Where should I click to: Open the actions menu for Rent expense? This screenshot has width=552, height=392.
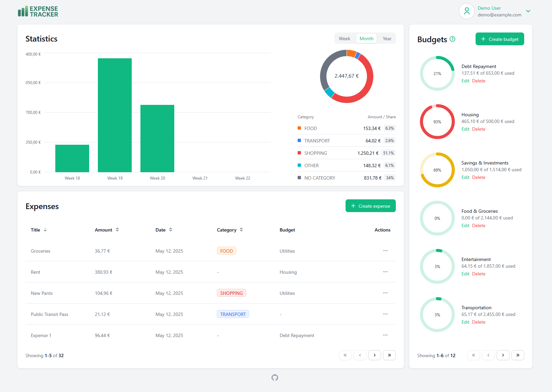(385, 272)
